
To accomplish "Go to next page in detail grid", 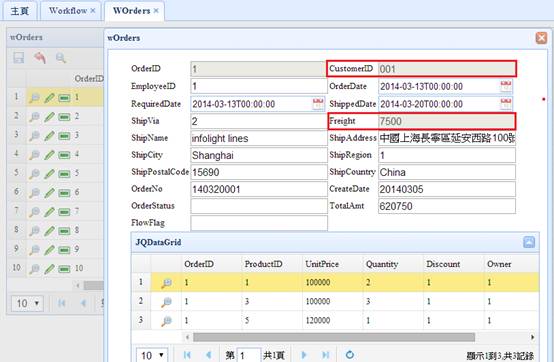I will click(x=303, y=355).
